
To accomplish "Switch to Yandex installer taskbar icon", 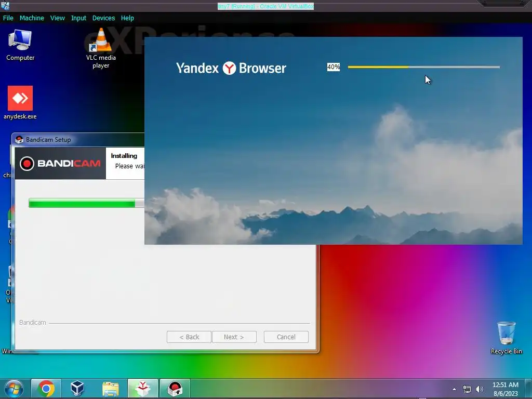I will pos(143,389).
